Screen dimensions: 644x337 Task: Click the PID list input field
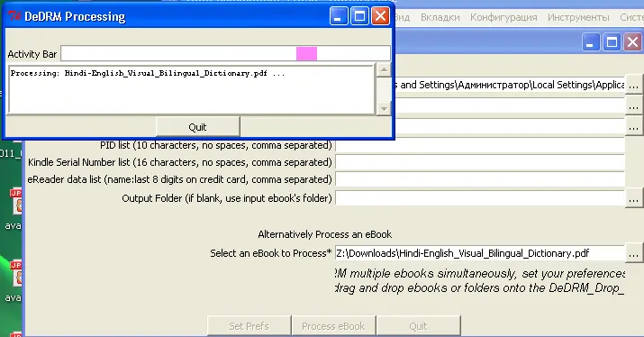coord(480,145)
